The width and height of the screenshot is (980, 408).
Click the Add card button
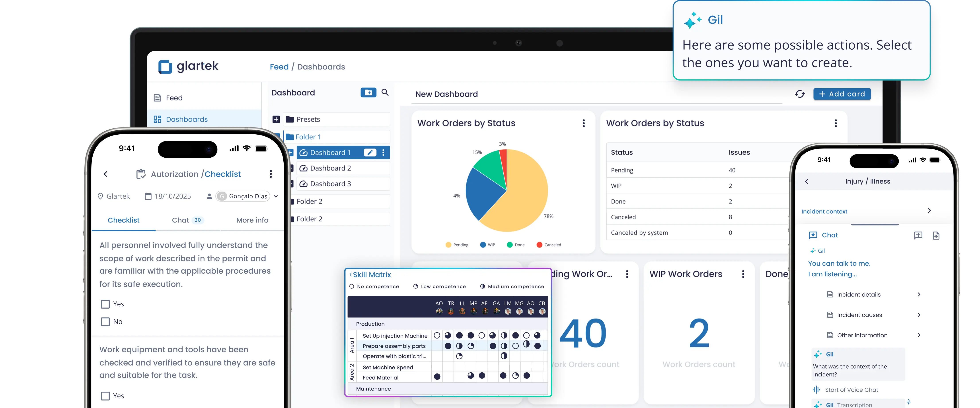(x=842, y=94)
